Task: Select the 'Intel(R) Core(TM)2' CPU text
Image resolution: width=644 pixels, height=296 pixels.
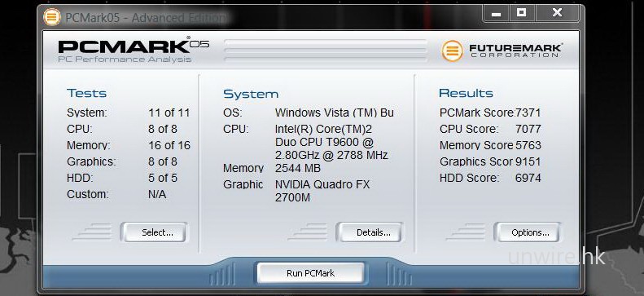Action: [x=324, y=129]
